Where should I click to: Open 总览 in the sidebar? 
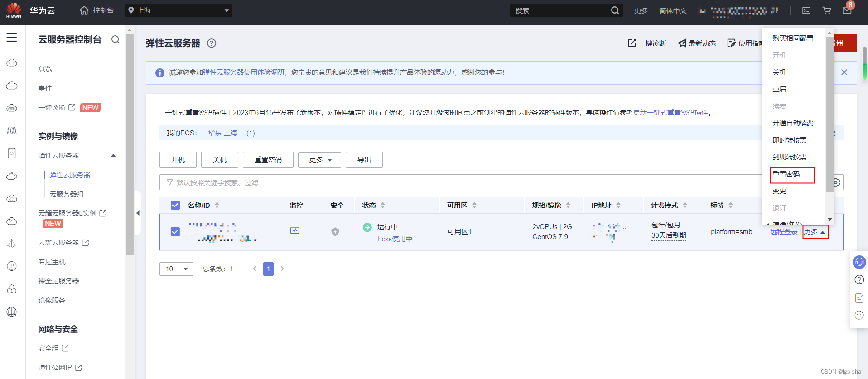[x=45, y=69]
